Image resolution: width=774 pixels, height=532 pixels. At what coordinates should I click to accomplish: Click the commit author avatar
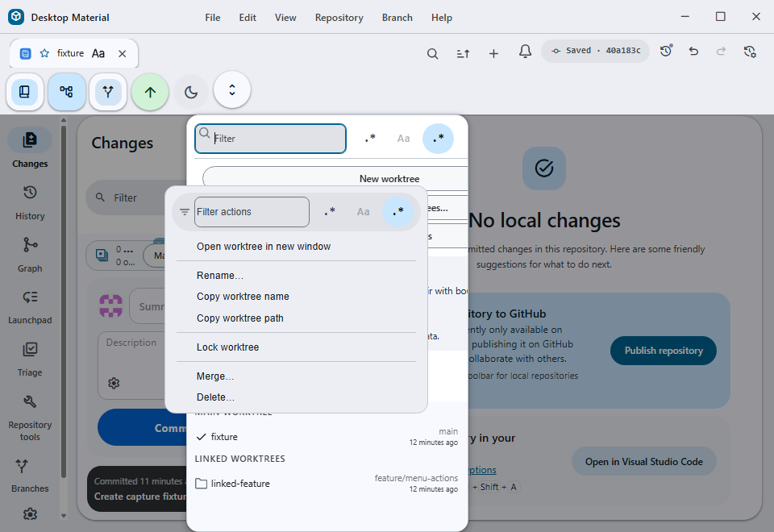111,306
